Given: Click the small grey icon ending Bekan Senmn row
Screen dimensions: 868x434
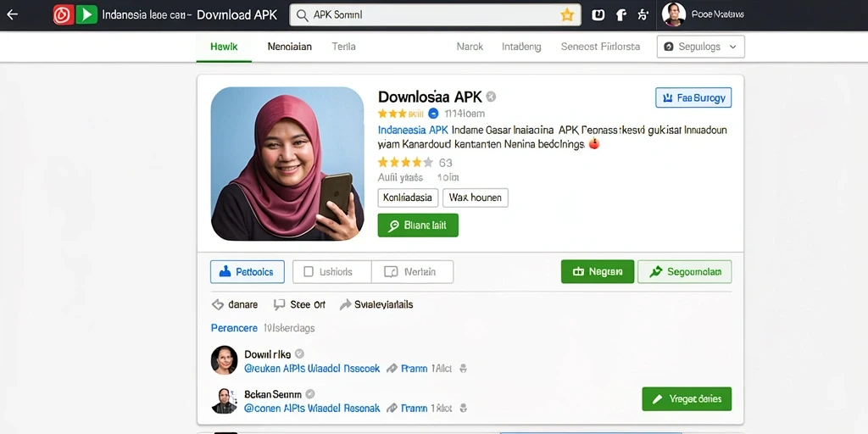Looking at the screenshot, I should 464,409.
